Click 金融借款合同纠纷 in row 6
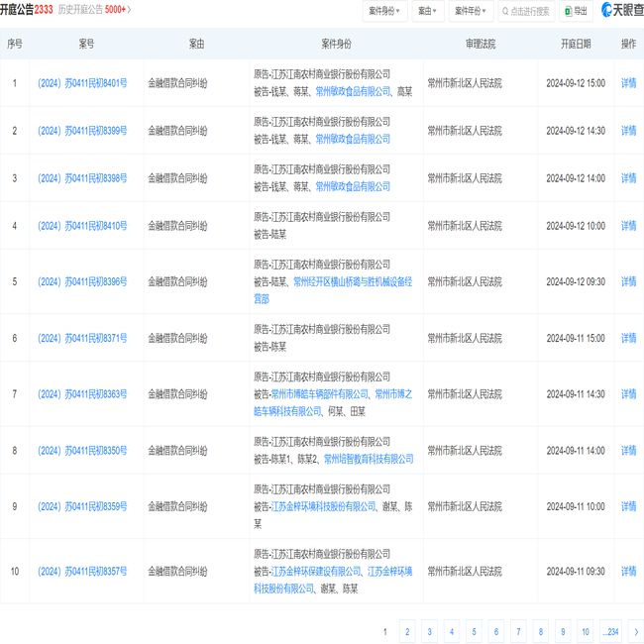 click(177, 339)
